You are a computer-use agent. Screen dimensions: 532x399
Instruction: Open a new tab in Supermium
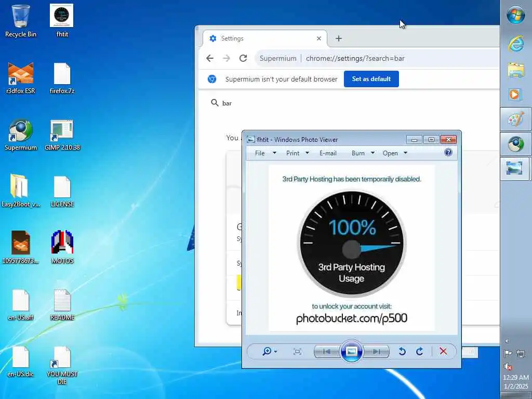pyautogui.click(x=338, y=38)
